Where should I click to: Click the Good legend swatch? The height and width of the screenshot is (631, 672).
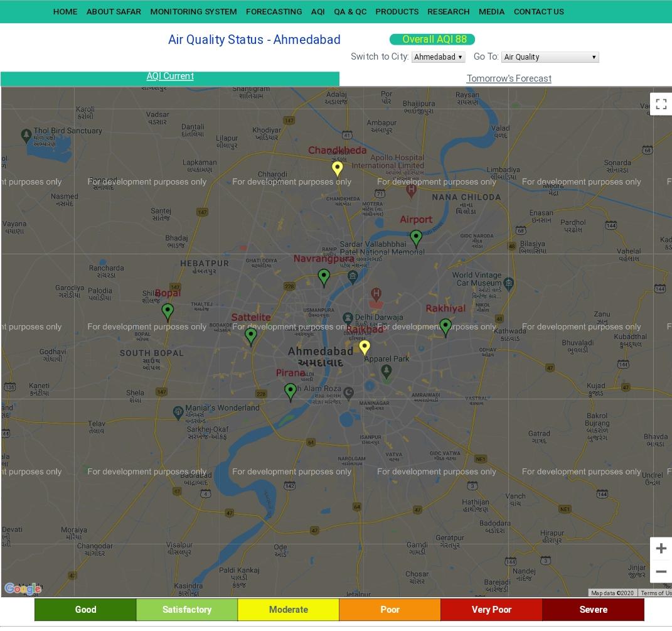coord(85,610)
